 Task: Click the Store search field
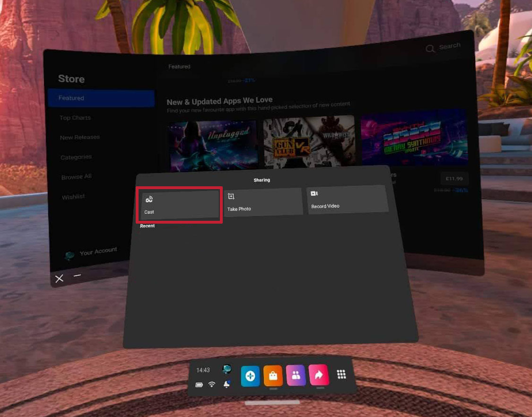(x=443, y=47)
